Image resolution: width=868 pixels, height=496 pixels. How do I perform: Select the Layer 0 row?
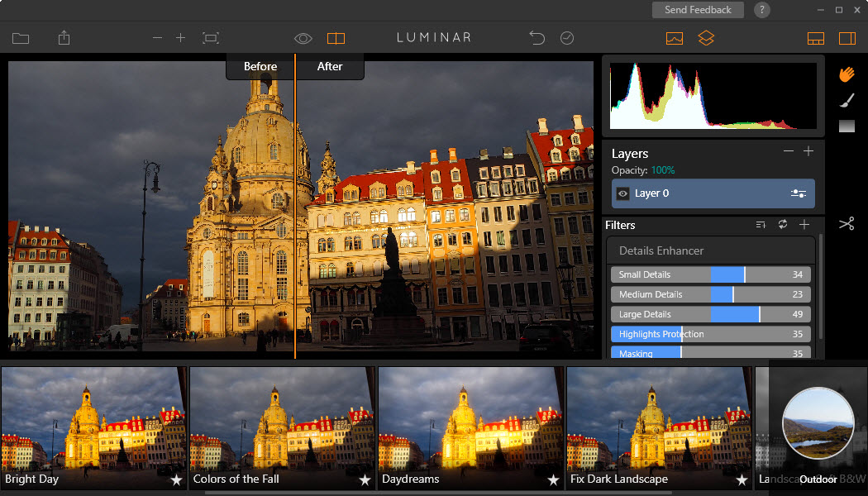[x=713, y=193]
